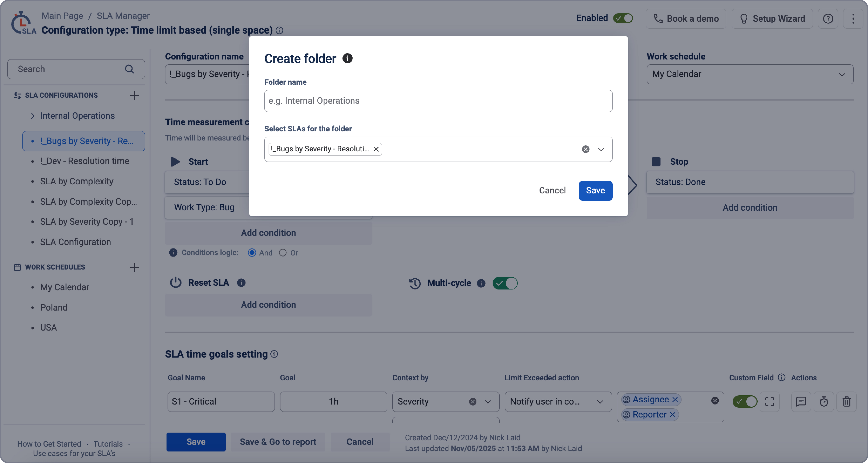Open the Work schedule My Calendar dropdown

pyautogui.click(x=750, y=74)
